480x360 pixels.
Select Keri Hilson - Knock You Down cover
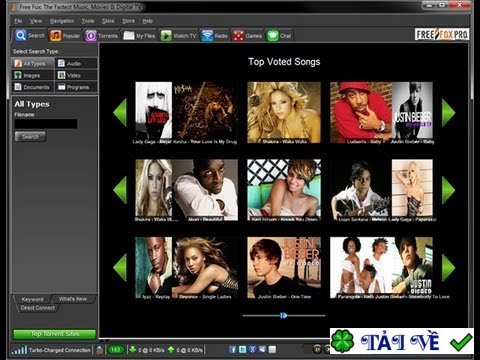(x=284, y=190)
